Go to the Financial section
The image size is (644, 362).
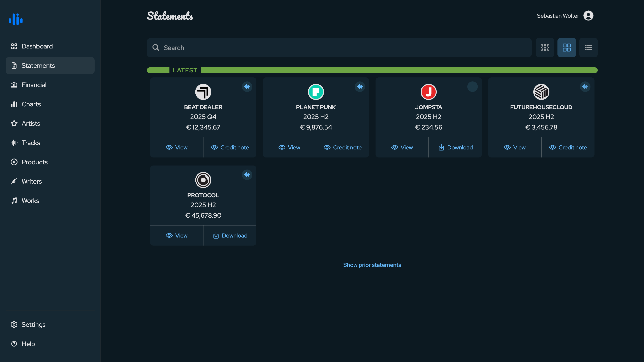50,85
